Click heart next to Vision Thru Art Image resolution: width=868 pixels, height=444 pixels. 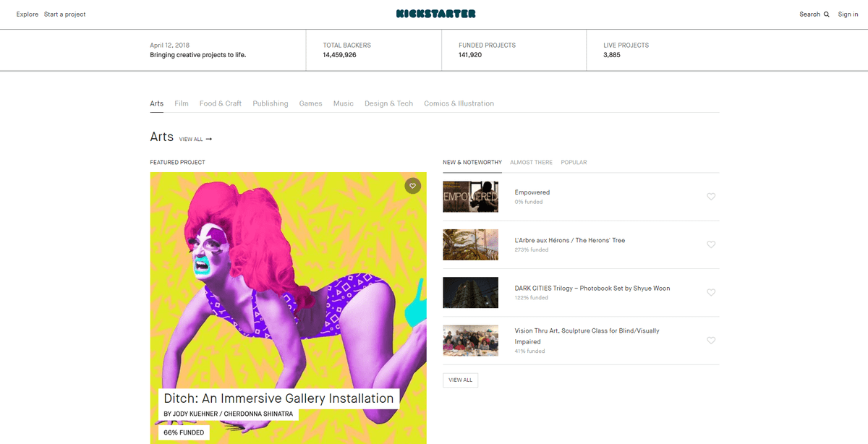coord(711,340)
